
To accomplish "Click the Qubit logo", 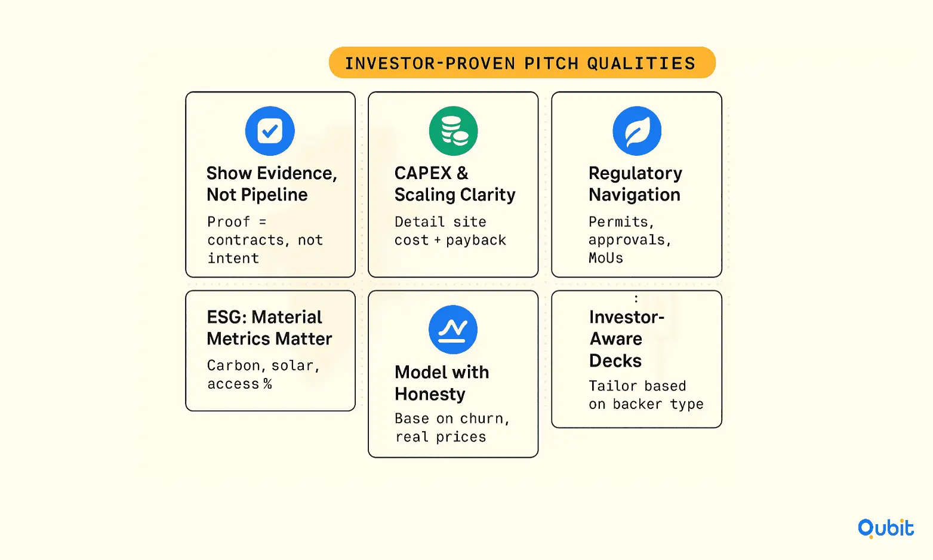I will point(886,528).
